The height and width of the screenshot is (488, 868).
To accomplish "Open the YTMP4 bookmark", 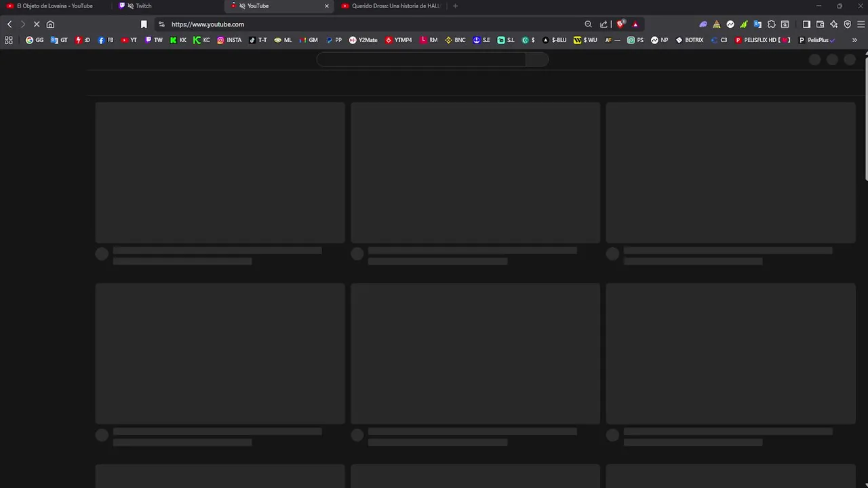I will coord(398,40).
